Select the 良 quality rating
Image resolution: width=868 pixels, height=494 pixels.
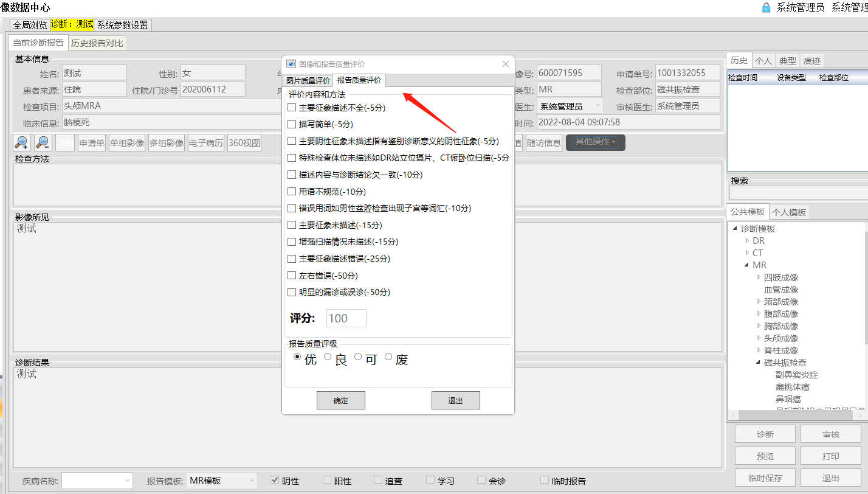(328, 357)
